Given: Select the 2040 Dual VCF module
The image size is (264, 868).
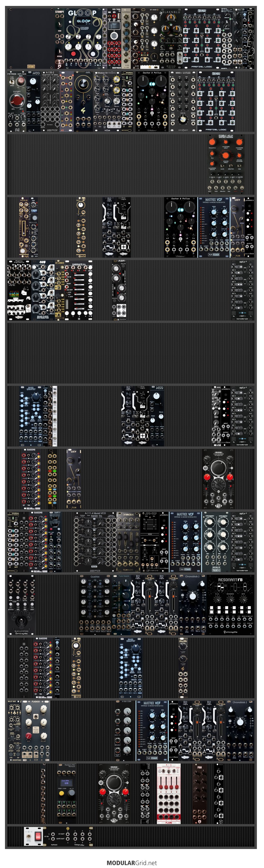Looking at the screenshot, I should tap(216, 542).
